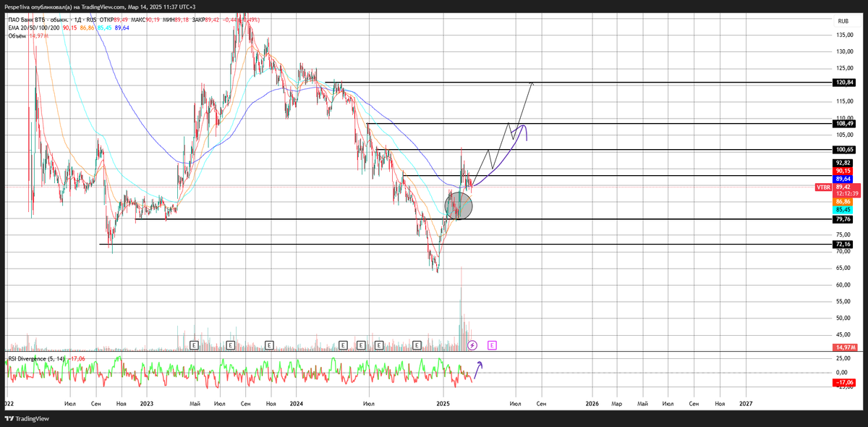Click the 115,00 price scale tick
868x427 pixels.
tap(843, 102)
